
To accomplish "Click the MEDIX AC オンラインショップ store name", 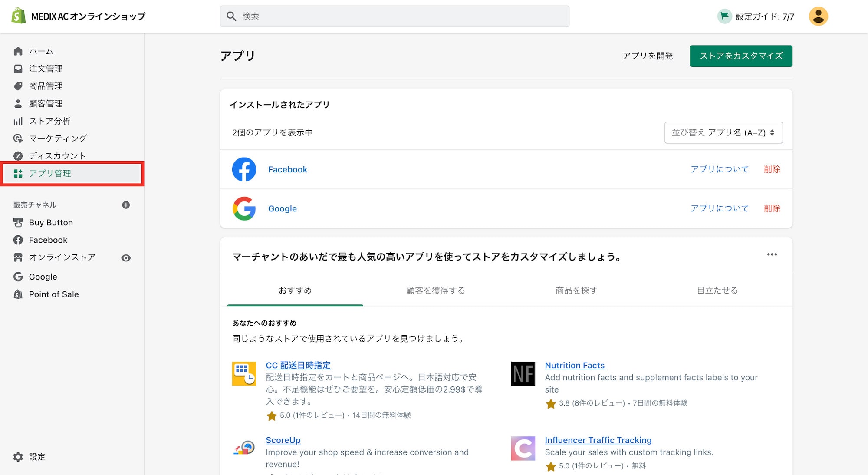I will click(x=88, y=16).
